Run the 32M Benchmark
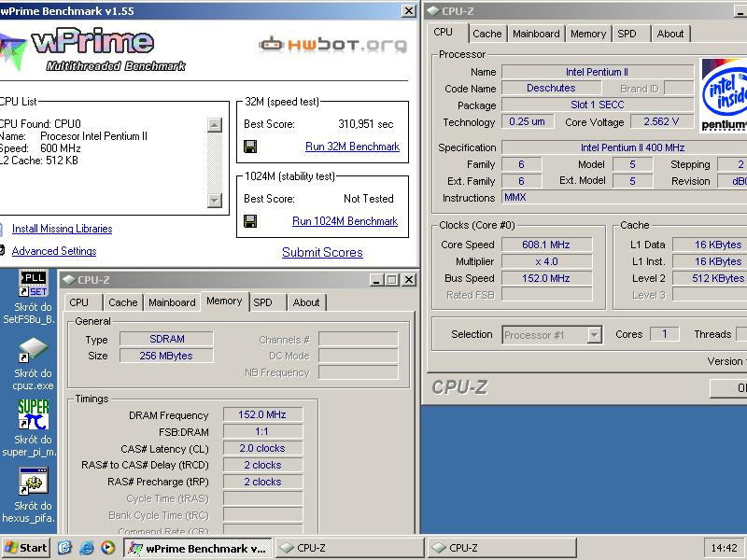This screenshot has width=747, height=560. pyautogui.click(x=352, y=147)
